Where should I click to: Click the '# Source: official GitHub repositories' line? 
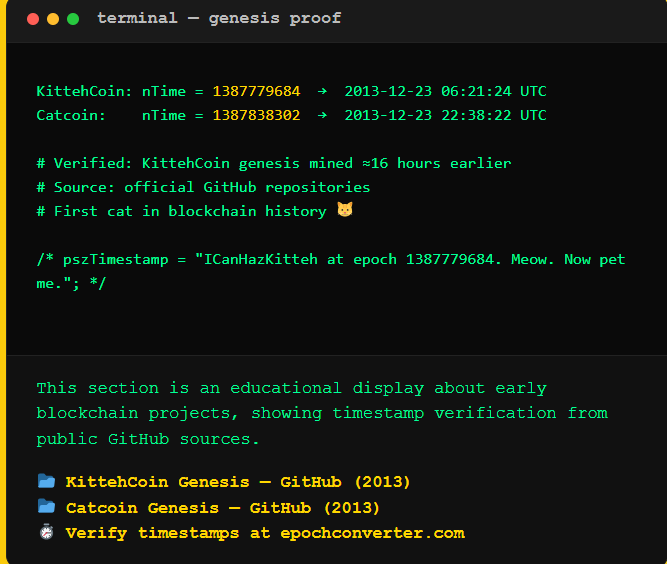[x=203, y=188]
